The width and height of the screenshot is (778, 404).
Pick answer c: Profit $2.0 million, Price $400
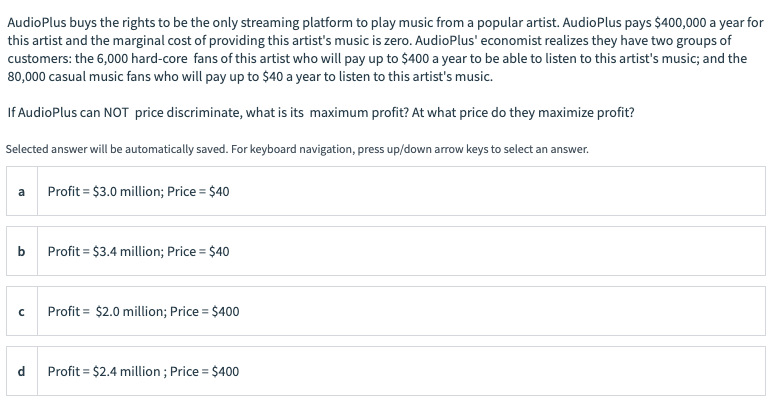388,311
